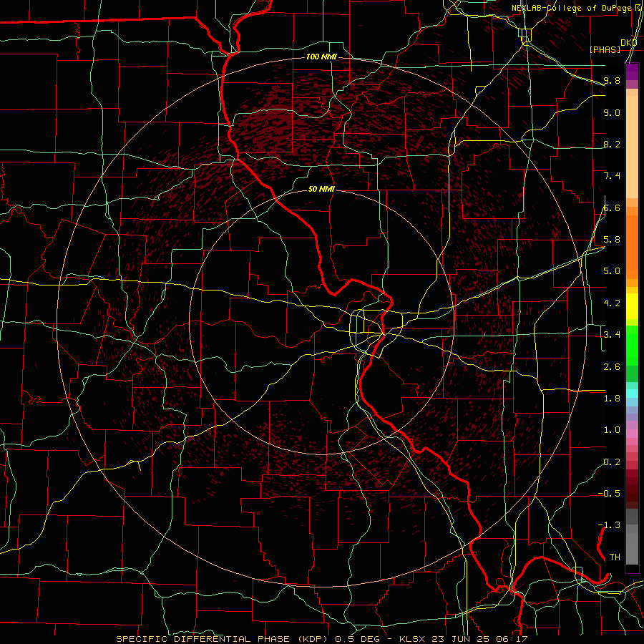644x644 pixels.
Task: Click the 3.4 scale value
Action: [x=612, y=334]
